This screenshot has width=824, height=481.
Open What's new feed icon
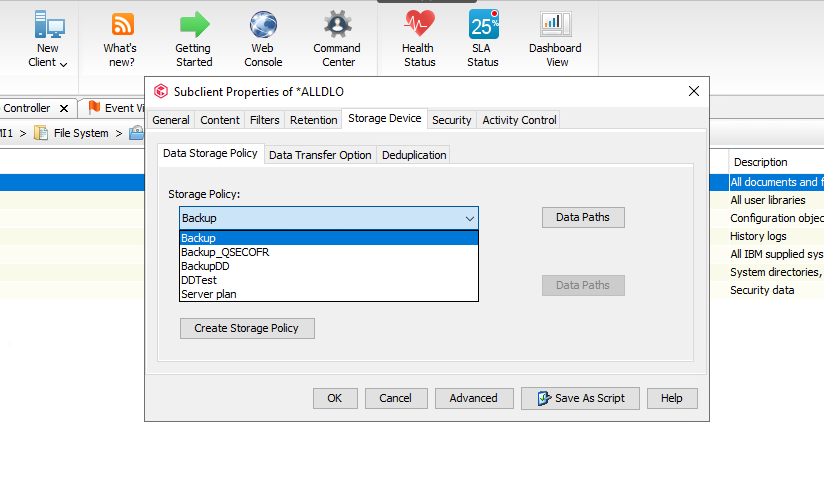click(x=122, y=25)
